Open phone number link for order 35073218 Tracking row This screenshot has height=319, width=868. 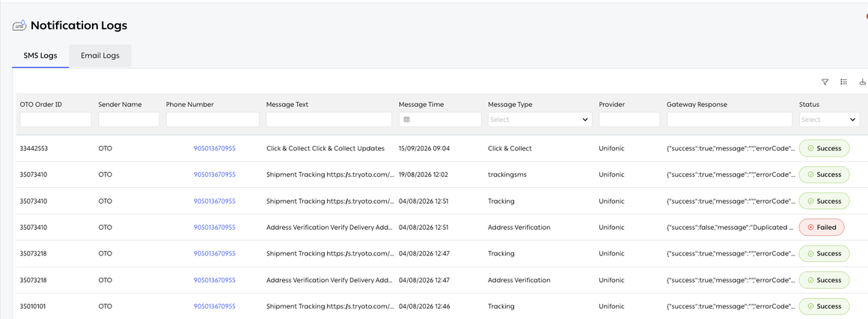tap(214, 254)
